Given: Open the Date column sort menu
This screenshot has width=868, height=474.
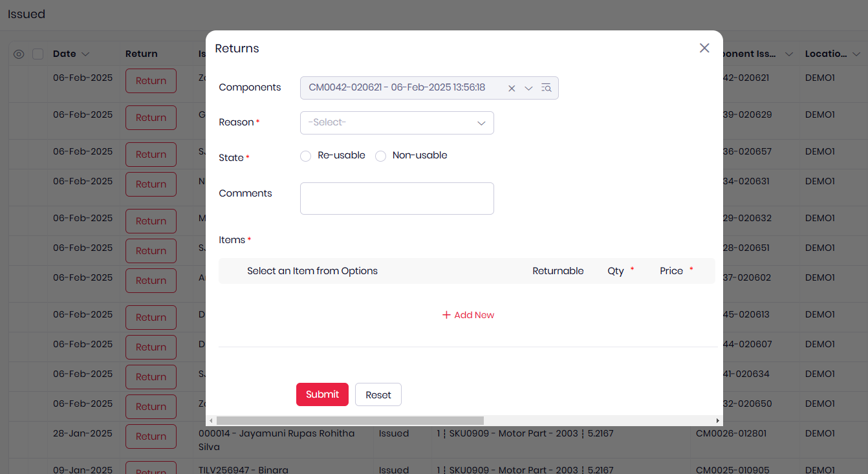Looking at the screenshot, I should pyautogui.click(x=85, y=54).
